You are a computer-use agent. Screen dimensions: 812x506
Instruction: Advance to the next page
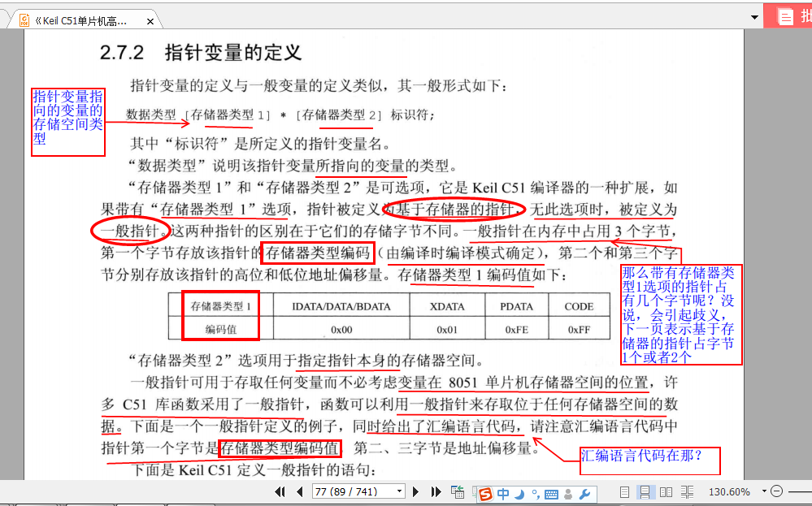(x=415, y=491)
